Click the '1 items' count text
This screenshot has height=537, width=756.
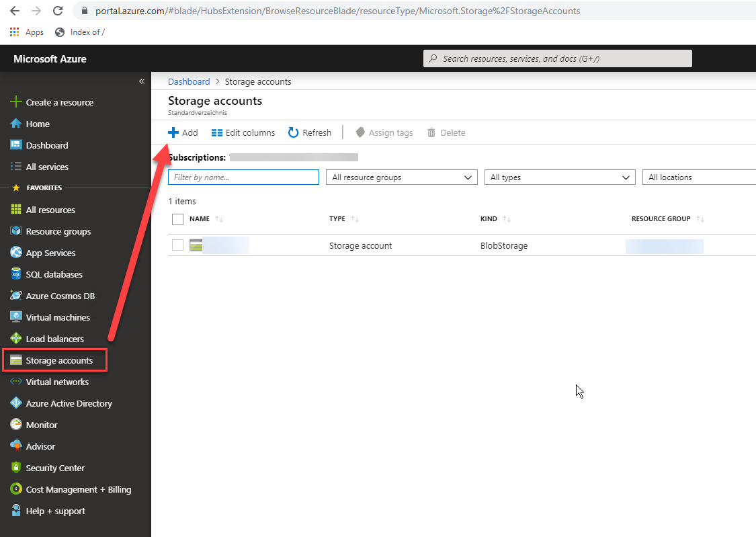click(x=181, y=201)
